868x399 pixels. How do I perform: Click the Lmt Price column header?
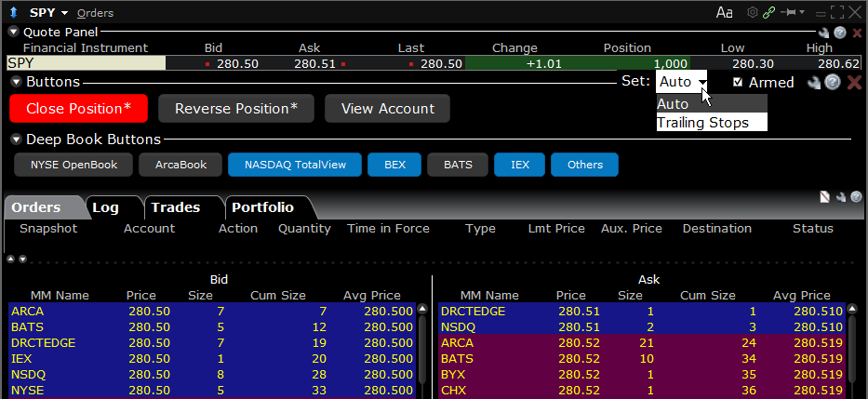coord(556,229)
